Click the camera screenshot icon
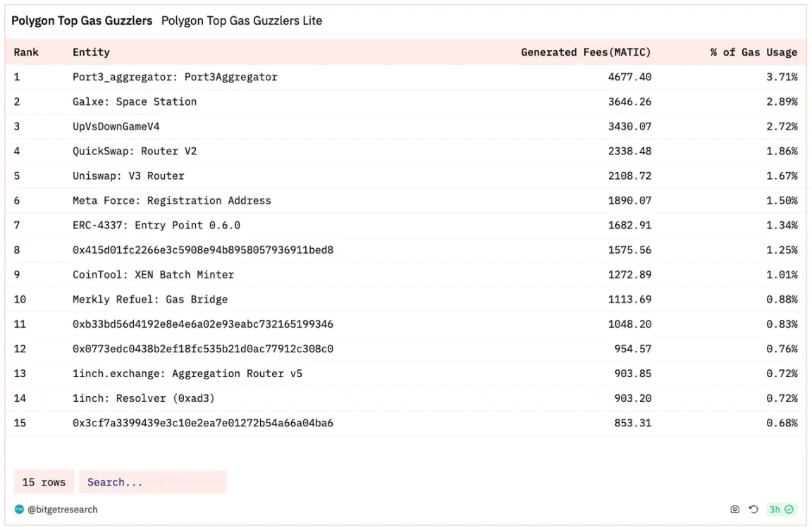This screenshot has width=812, height=530. [735, 510]
